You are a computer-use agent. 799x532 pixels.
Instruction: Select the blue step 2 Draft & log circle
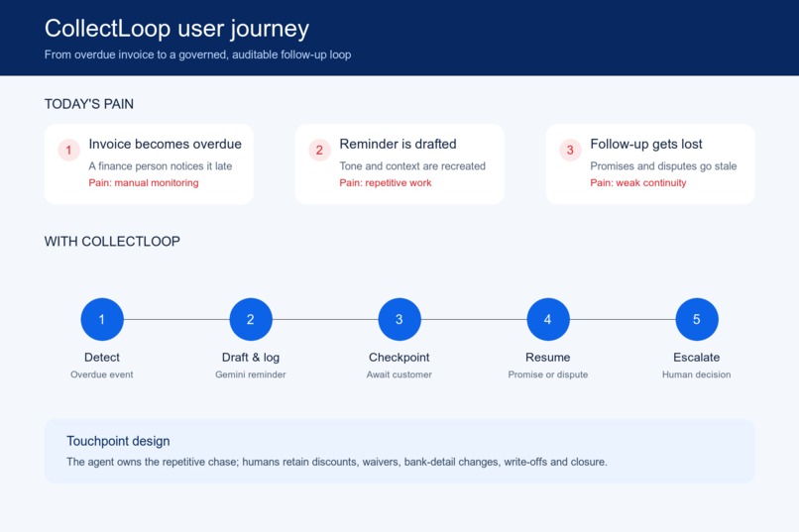pos(251,319)
